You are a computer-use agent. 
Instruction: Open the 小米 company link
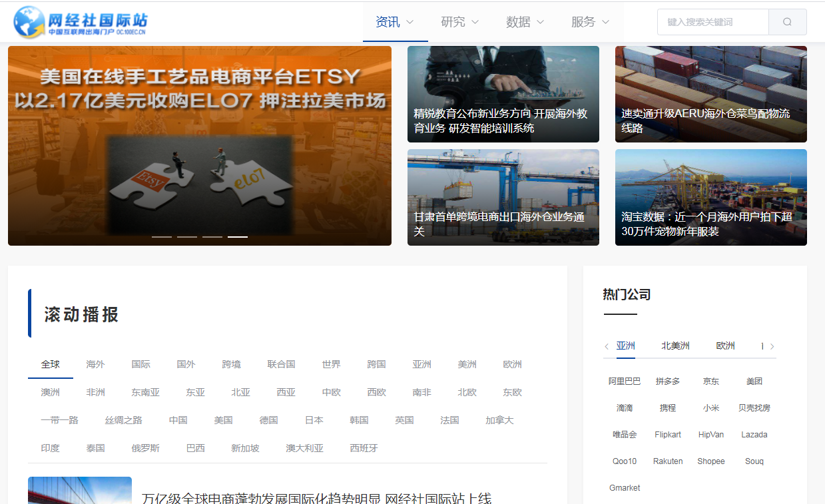[x=711, y=408]
